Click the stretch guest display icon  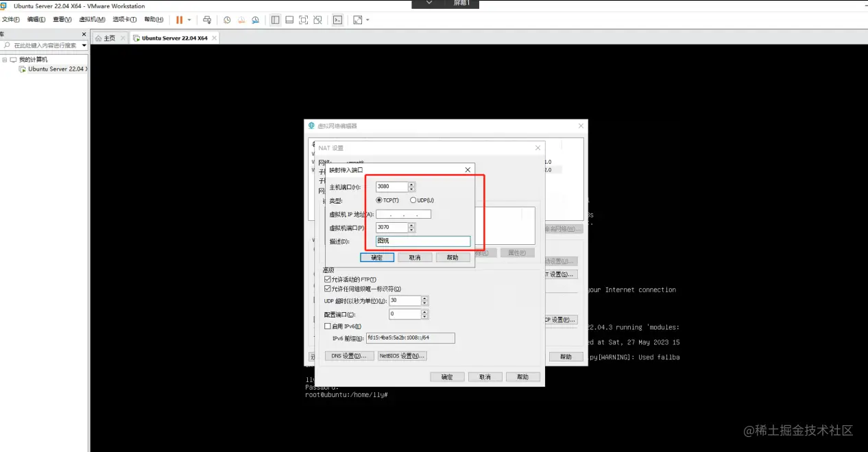(358, 20)
